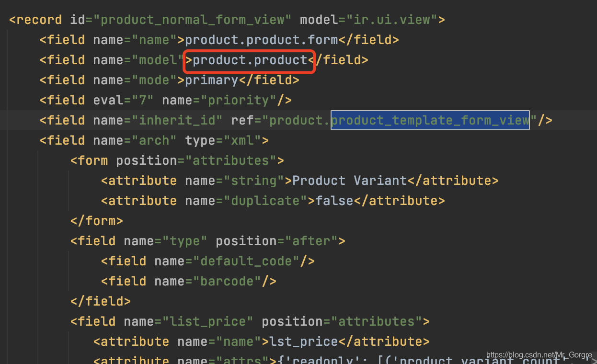This screenshot has height=364, width=597.
Task: Click the "duplicate" attribute name
Action: point(265,201)
